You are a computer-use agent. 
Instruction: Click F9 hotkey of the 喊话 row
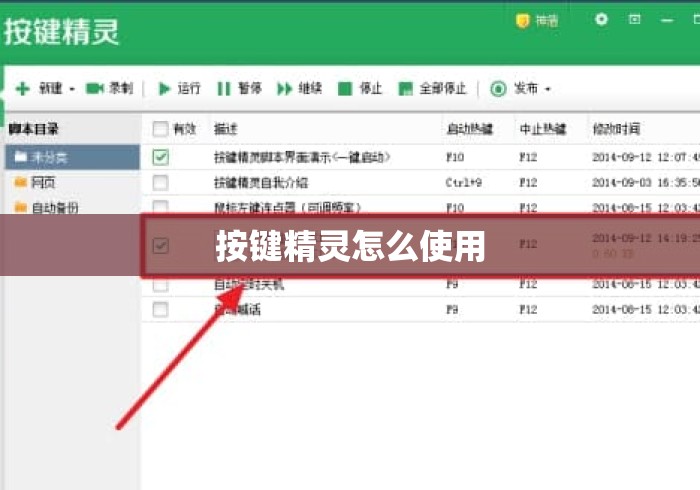coord(452,309)
